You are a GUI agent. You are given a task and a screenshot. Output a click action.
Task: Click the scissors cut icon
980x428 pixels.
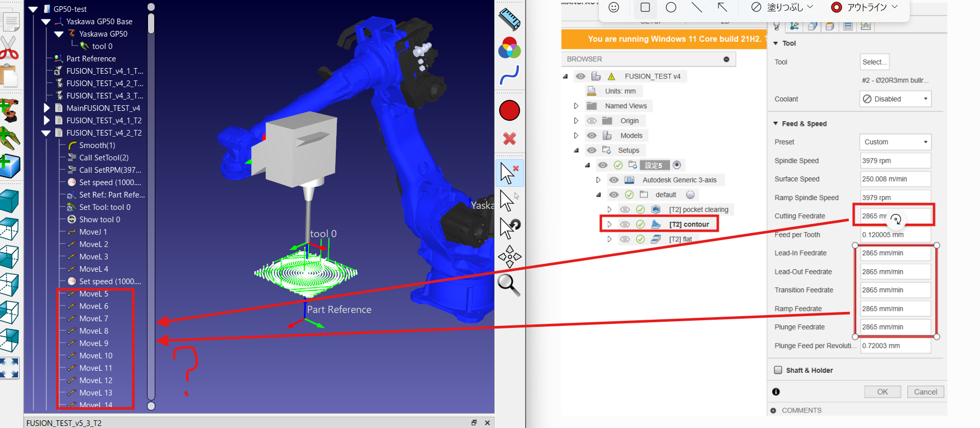[x=9, y=48]
